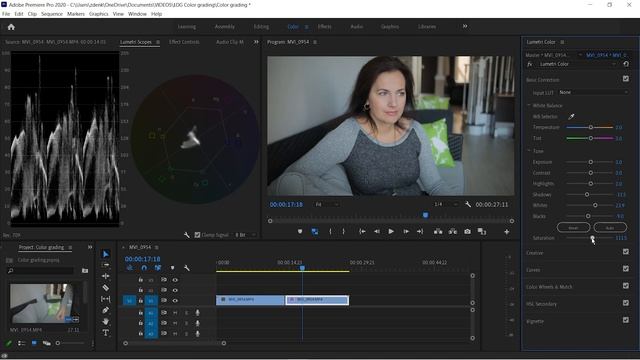Screen dimensions: 640x360
Task: Select the Hand tool
Action: tap(105, 322)
